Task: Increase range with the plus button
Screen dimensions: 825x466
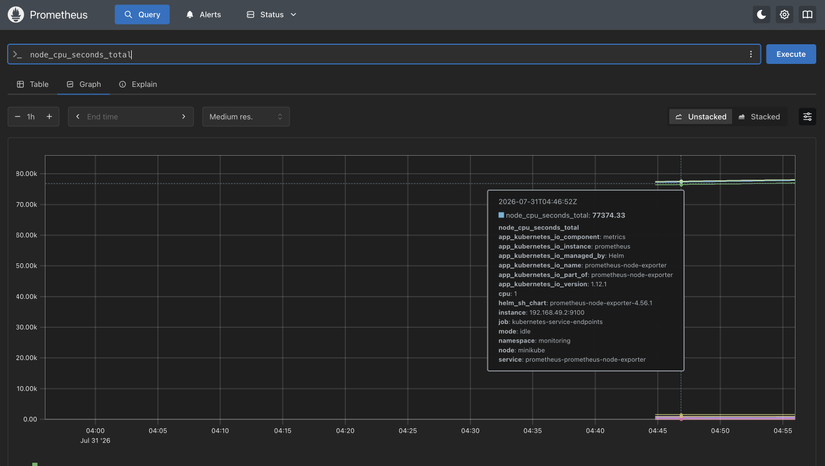Action: pyautogui.click(x=49, y=117)
